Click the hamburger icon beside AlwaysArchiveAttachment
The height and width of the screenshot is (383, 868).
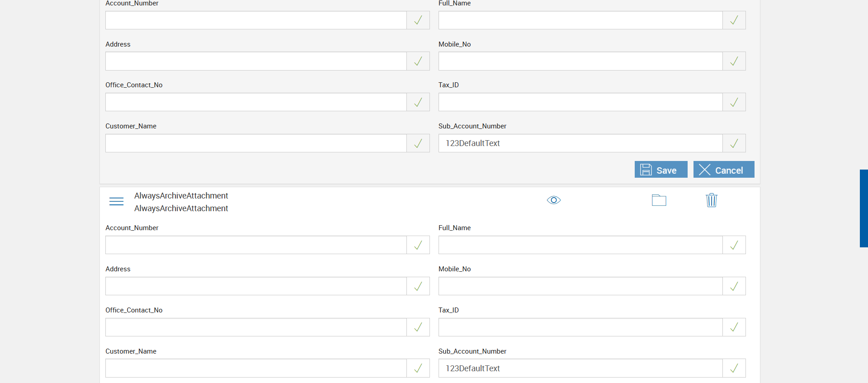[x=116, y=201]
